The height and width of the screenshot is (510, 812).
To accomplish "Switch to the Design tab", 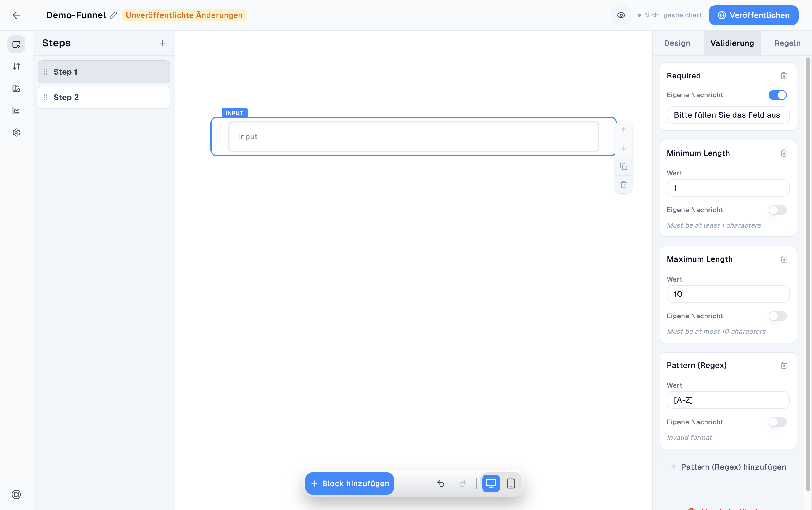I will click(677, 43).
